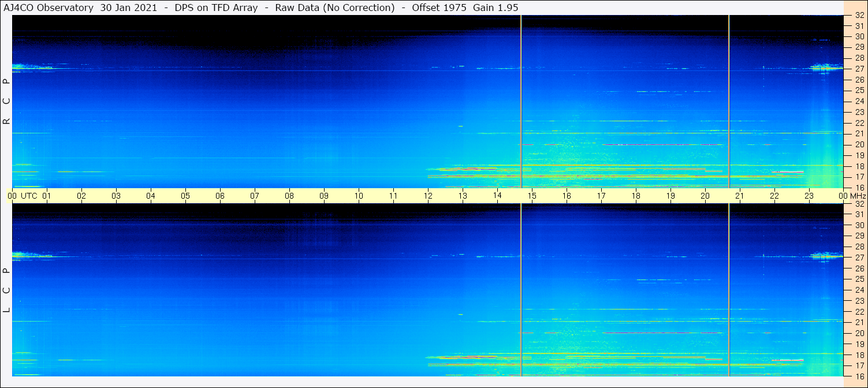Click the vertical 'L C P' panel label
The width and height of the screenshot is (868, 388).
(7, 290)
